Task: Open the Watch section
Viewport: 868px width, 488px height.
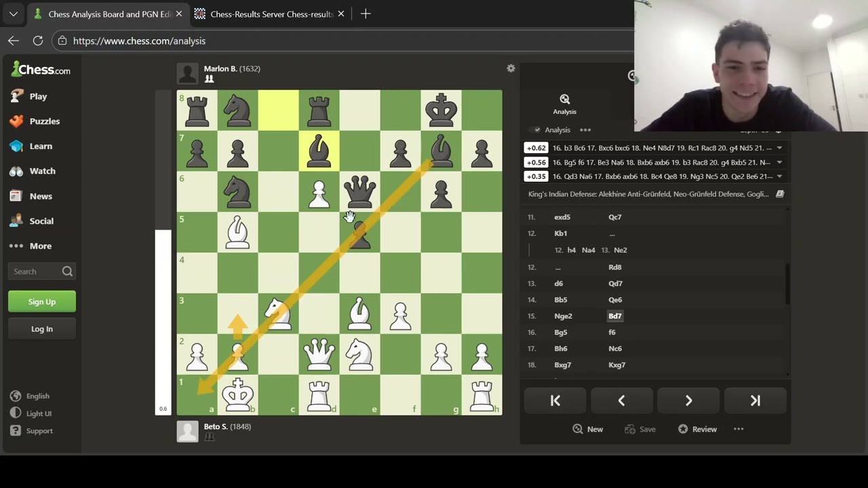Action: 42,171
